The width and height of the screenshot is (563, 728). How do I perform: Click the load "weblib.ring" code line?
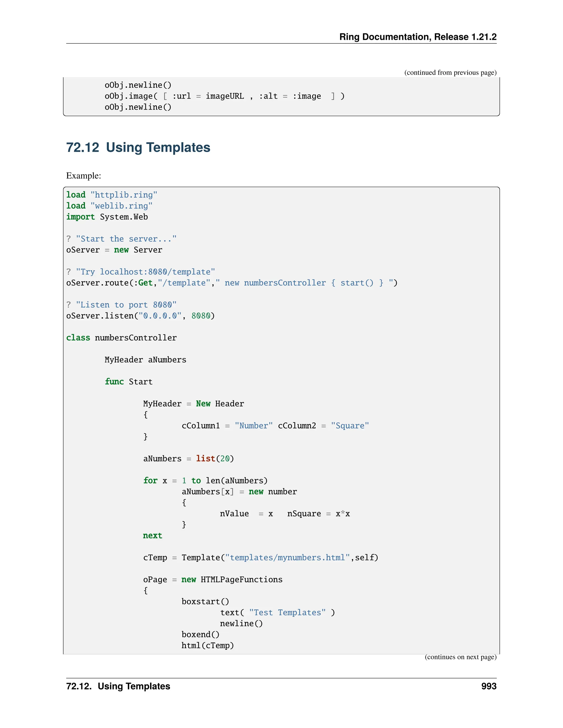point(109,206)
